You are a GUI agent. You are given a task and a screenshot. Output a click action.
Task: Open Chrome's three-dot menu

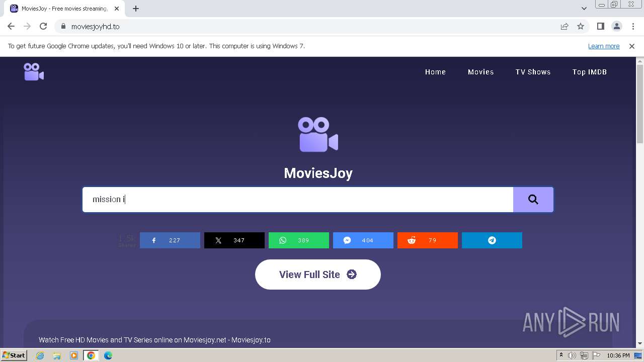632,26
